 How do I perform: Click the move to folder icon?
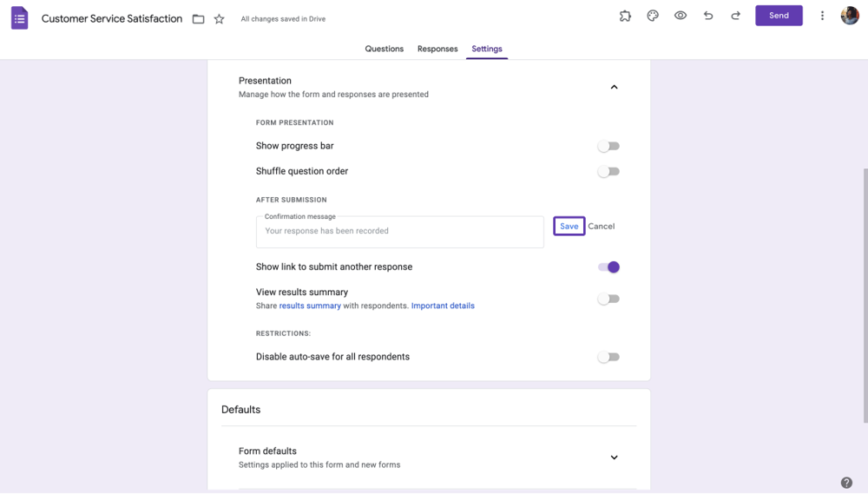(x=199, y=19)
